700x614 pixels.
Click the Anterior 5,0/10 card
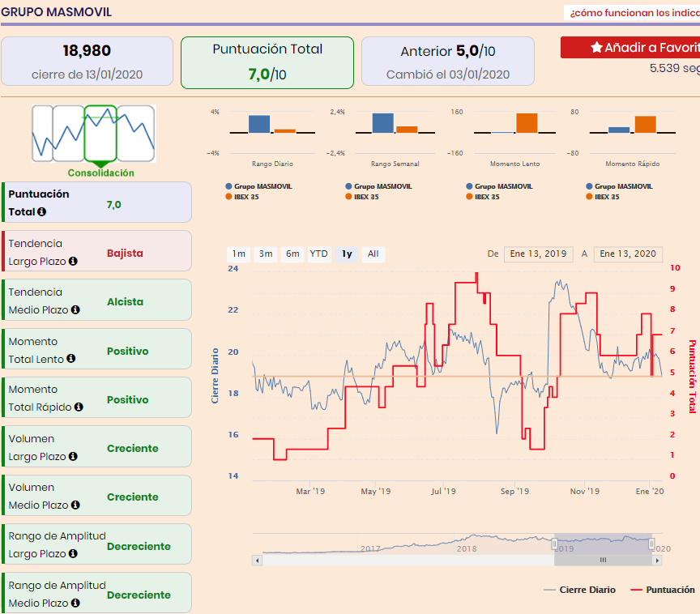pyautogui.click(x=448, y=62)
